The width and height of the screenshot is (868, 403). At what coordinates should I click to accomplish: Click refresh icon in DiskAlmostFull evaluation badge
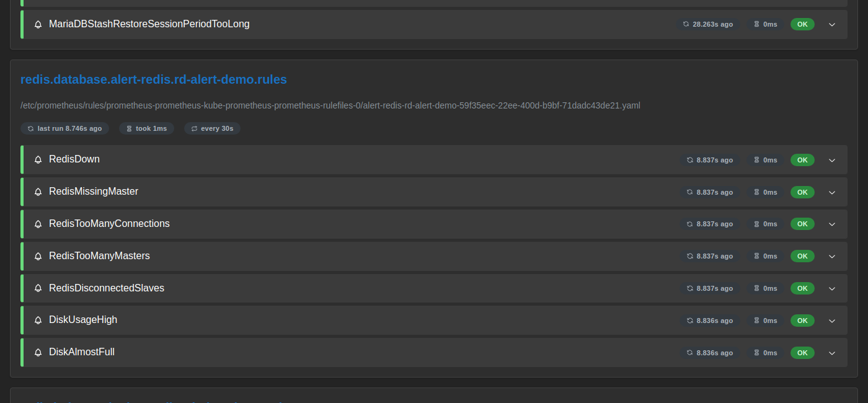click(689, 353)
